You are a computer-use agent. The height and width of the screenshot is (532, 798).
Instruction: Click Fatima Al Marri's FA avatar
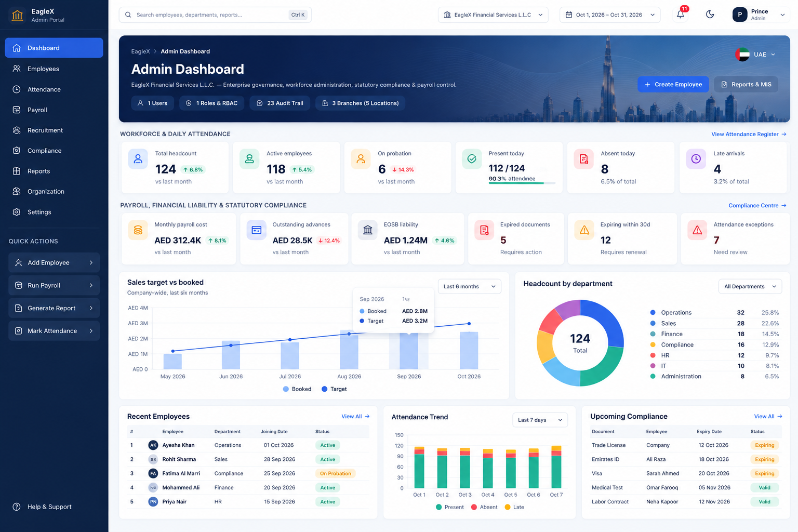(153, 473)
